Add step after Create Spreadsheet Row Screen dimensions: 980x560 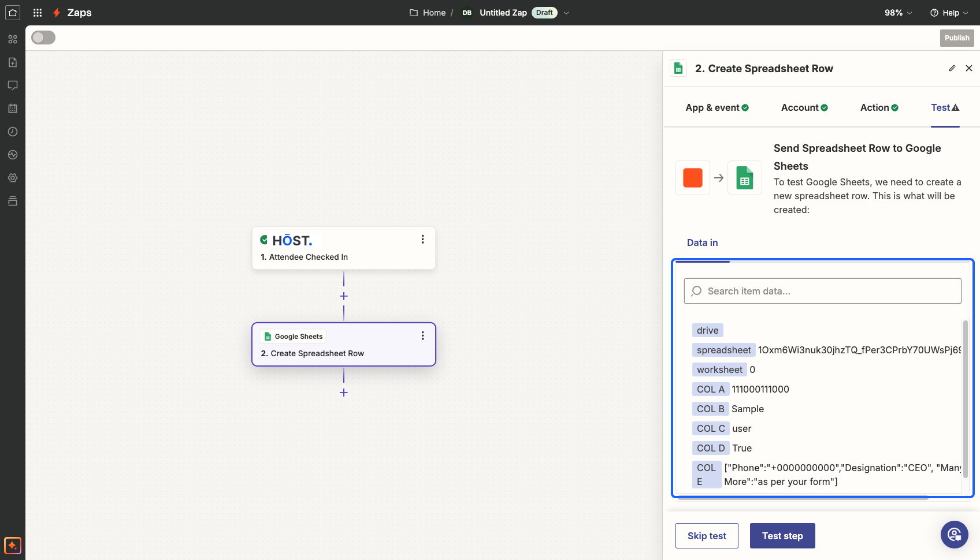pos(344,393)
